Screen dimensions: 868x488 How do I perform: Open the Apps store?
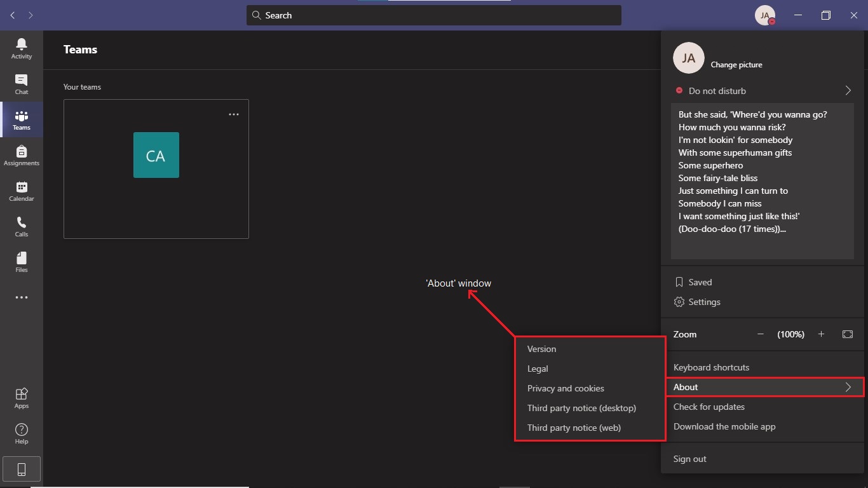coord(22,398)
